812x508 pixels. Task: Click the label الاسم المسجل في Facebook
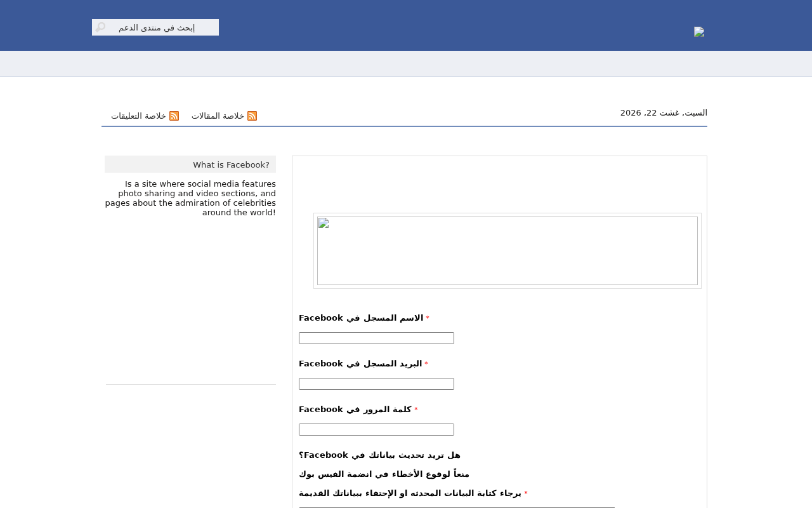point(361,318)
